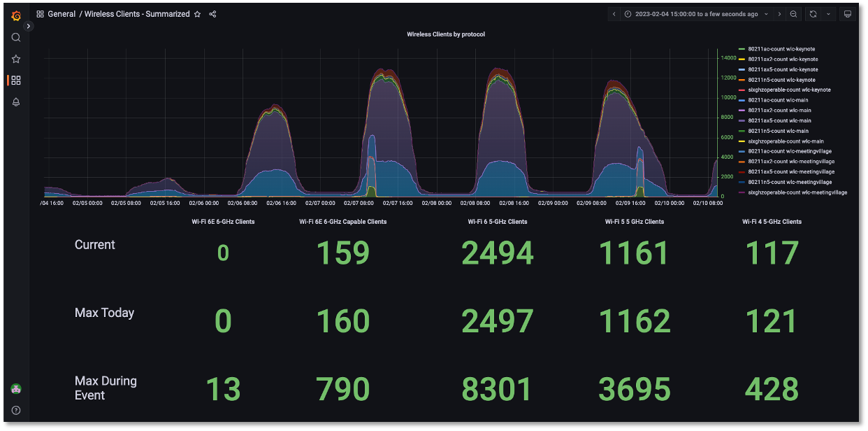The height and width of the screenshot is (431, 868).
Task: Open the user profile avatar
Action: click(16, 389)
